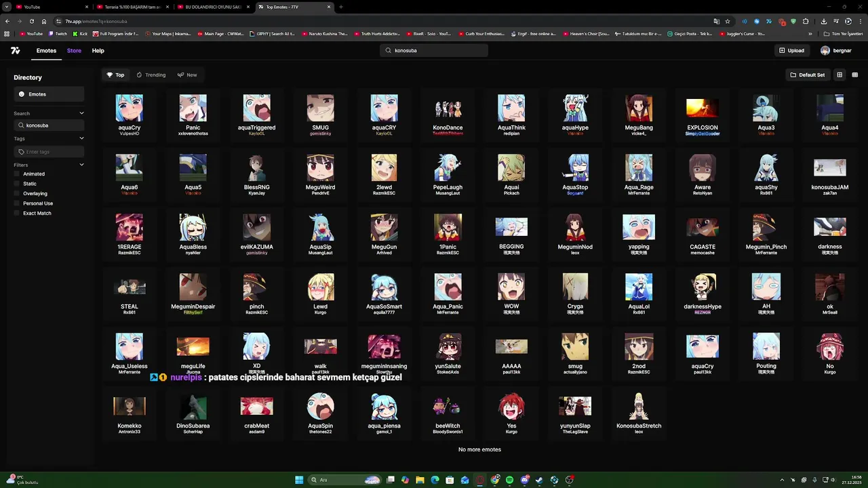868x488 pixels.
Task: Enable the Animated filter checkbox
Action: tap(17, 174)
